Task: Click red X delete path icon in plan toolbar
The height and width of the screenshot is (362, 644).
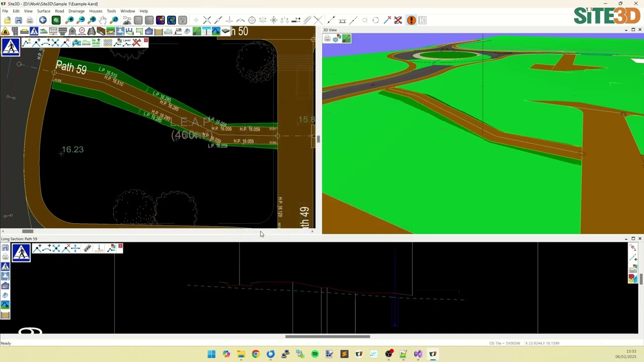Action: tap(136, 42)
